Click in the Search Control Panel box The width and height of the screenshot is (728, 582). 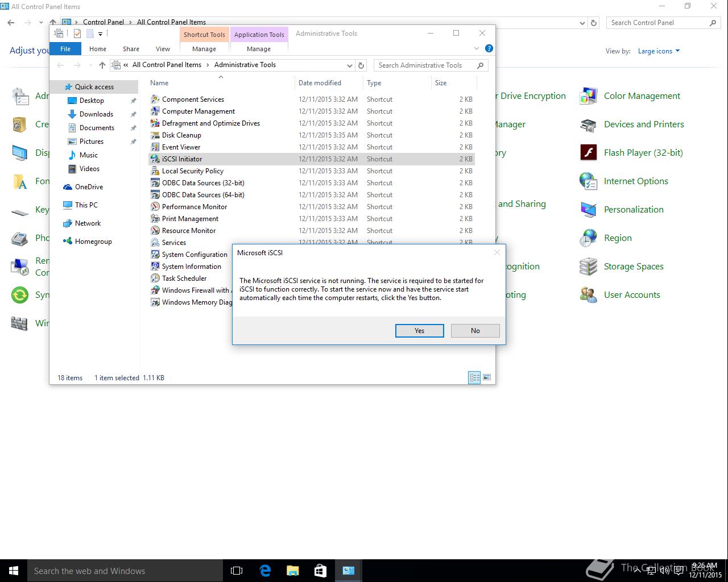point(664,23)
